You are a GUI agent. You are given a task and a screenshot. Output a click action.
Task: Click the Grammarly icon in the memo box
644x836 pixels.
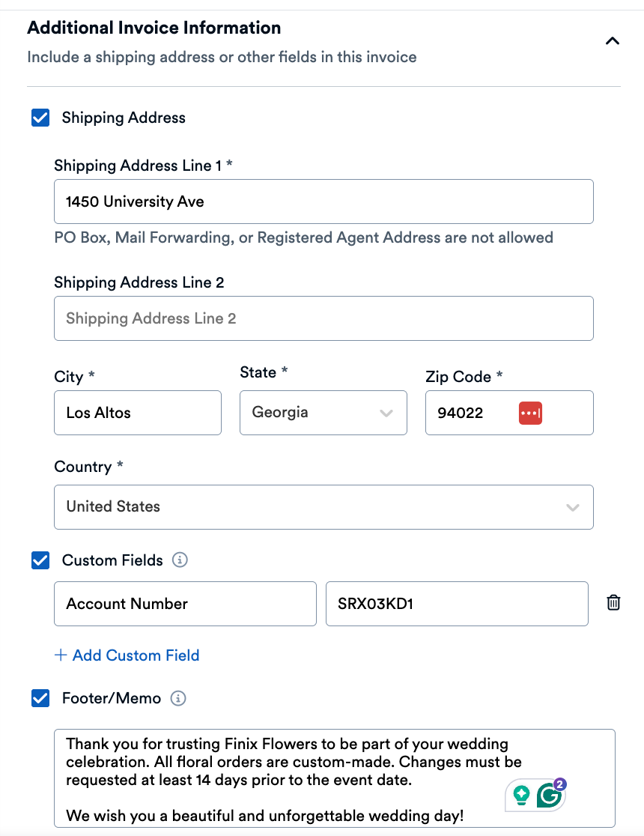(x=547, y=797)
